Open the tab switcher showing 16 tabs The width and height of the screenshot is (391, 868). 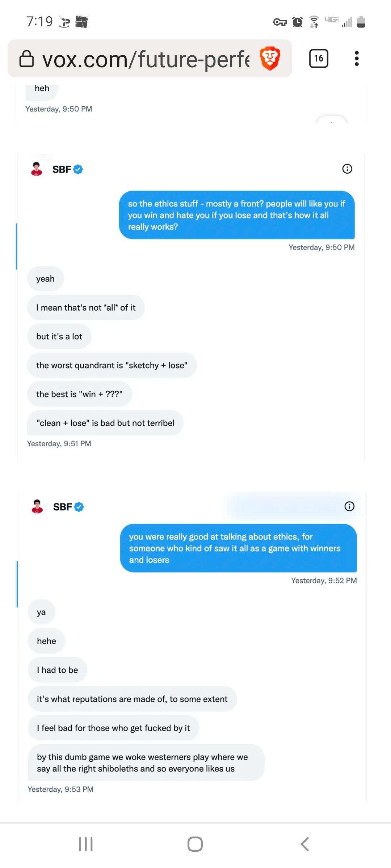pos(319,58)
